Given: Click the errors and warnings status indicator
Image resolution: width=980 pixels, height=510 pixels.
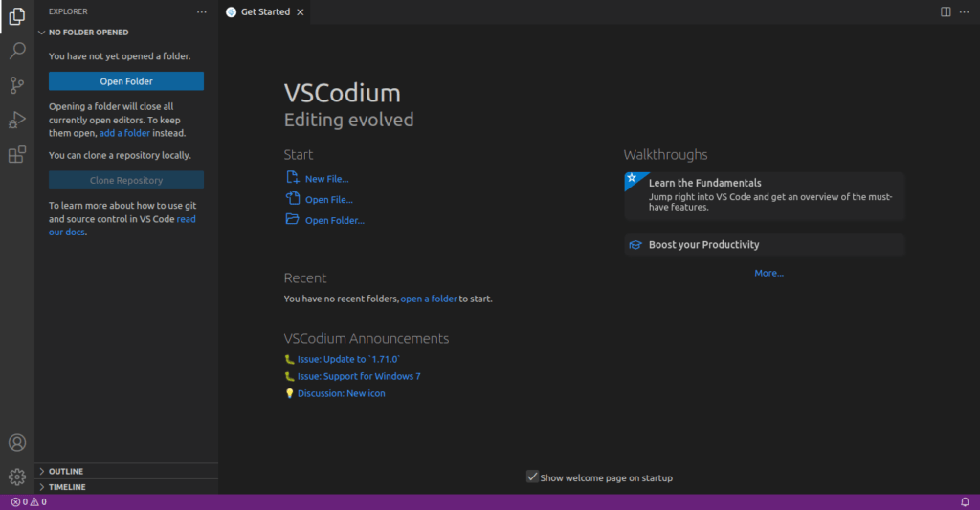Looking at the screenshot, I should point(29,502).
